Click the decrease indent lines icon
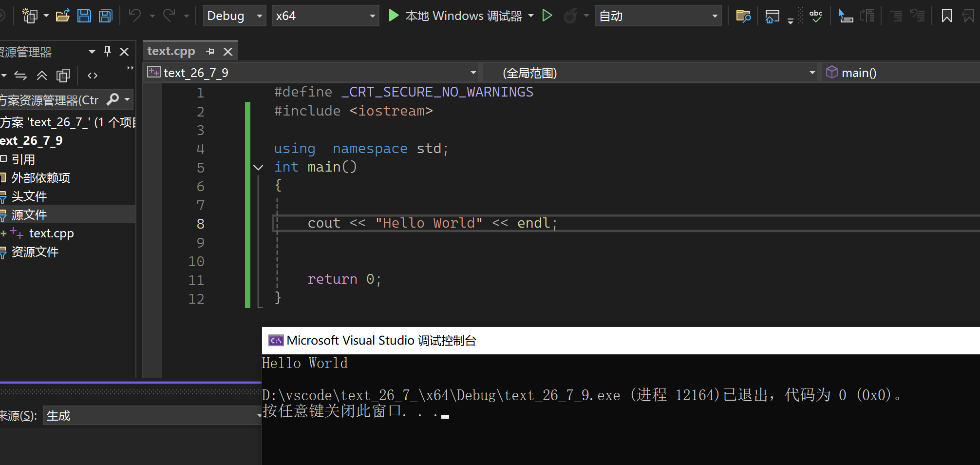Image resolution: width=980 pixels, height=465 pixels. [x=896, y=16]
